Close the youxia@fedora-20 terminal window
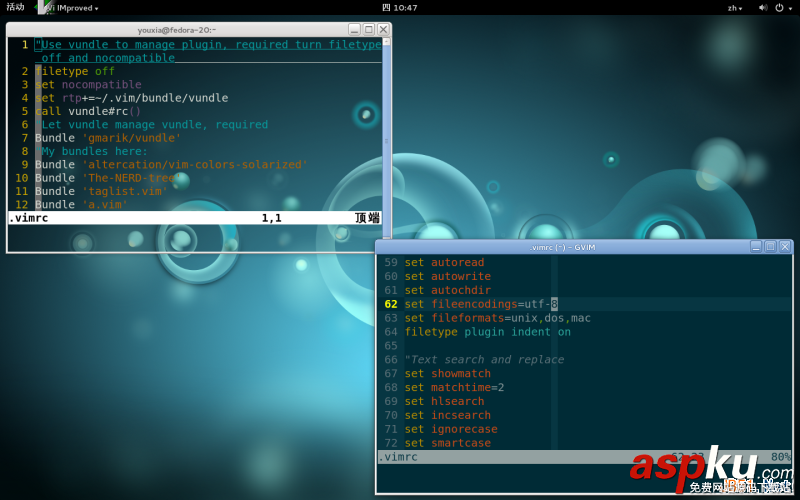Screen dimensions: 800x500 tap(383, 29)
